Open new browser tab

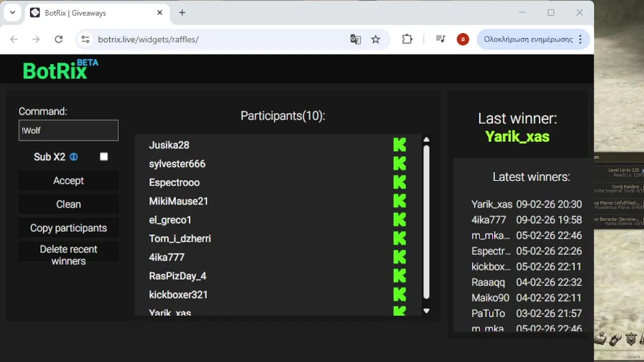pos(182,13)
